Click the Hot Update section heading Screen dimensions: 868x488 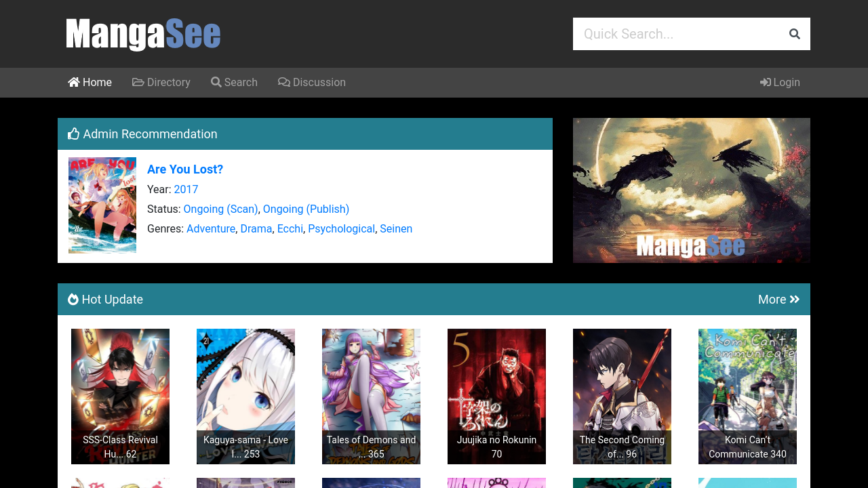point(105,300)
